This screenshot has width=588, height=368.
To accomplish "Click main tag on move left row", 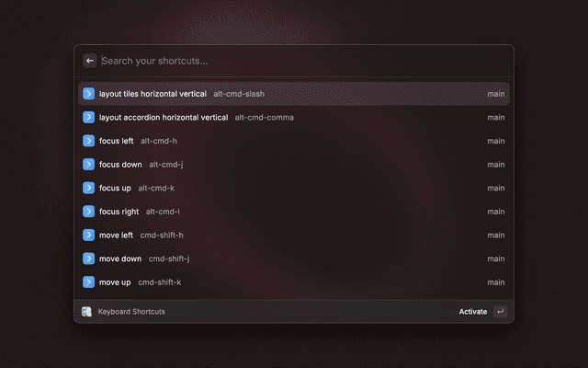I will point(496,236).
